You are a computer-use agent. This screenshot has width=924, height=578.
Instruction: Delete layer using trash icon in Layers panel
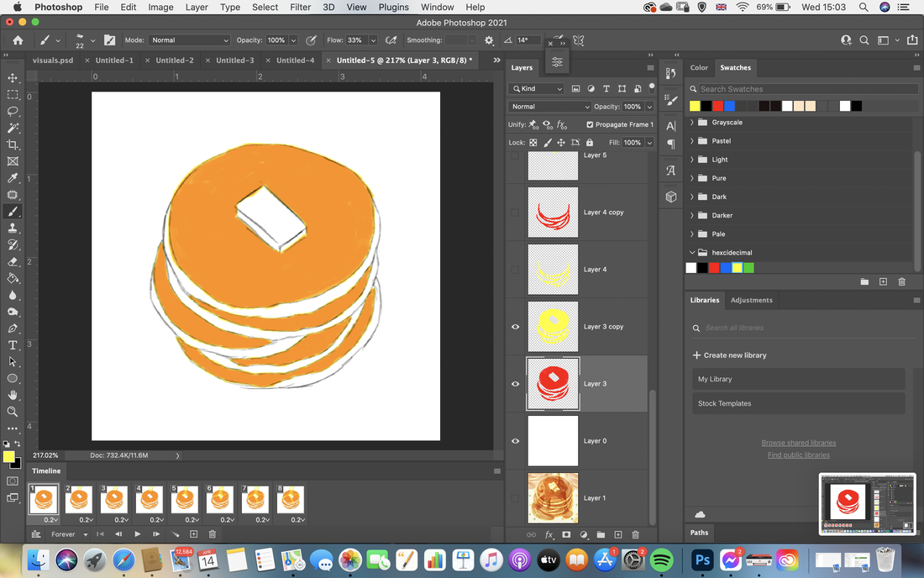click(x=635, y=534)
